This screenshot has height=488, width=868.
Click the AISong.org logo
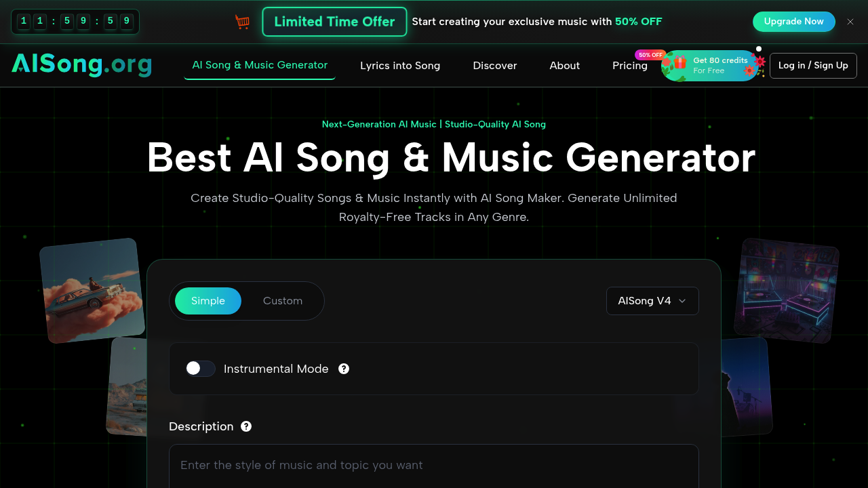click(81, 65)
